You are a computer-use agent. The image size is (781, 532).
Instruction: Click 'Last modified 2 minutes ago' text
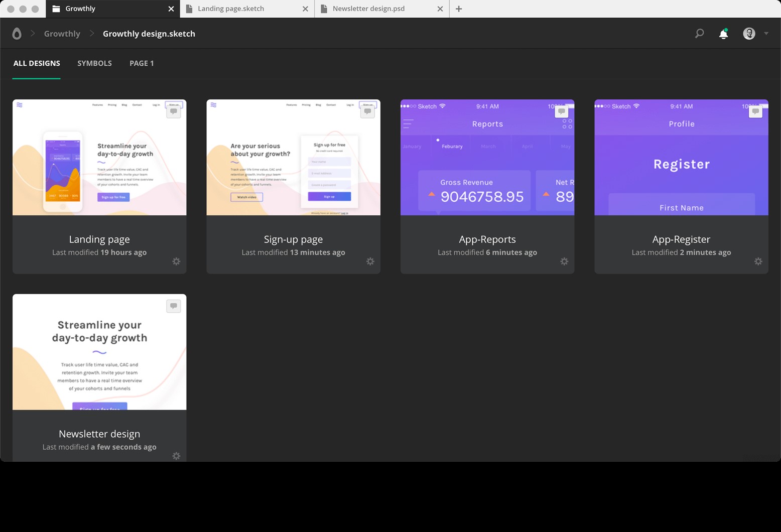pos(682,252)
